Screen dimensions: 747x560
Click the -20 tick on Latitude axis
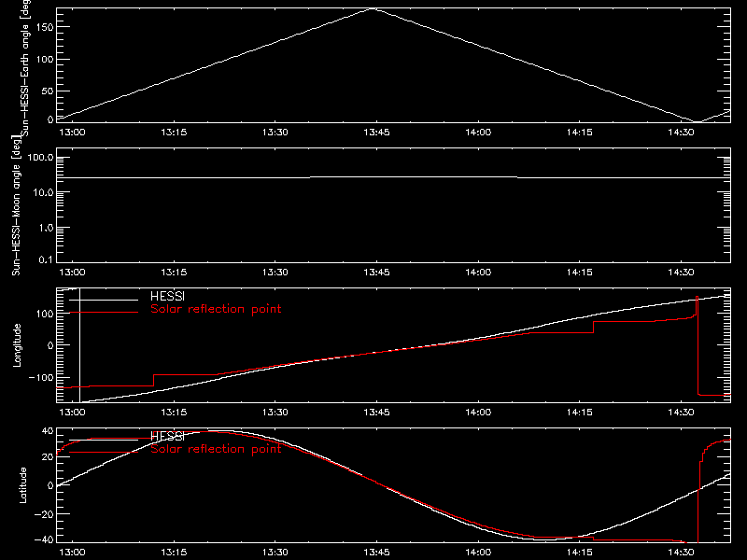click(43, 515)
